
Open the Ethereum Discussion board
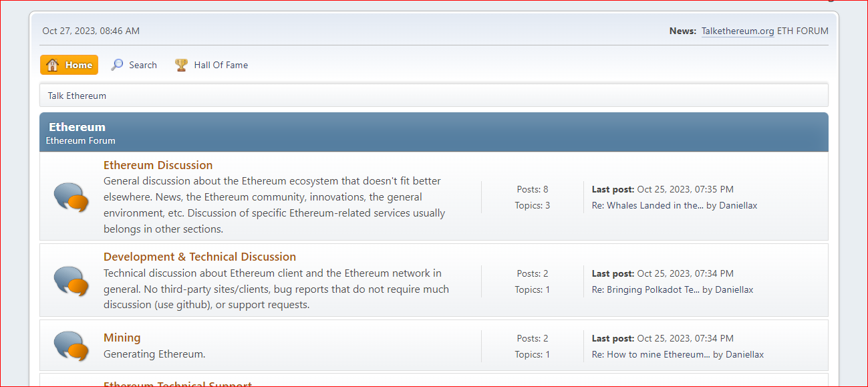(158, 165)
